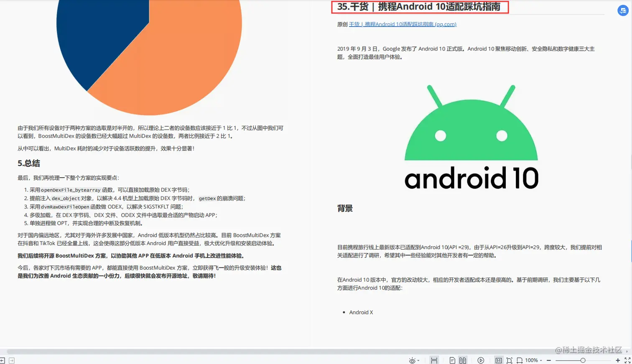Screen dimensions: 632x364
Task: Open the 100% zoom level dropdown
Action: (534, 360)
